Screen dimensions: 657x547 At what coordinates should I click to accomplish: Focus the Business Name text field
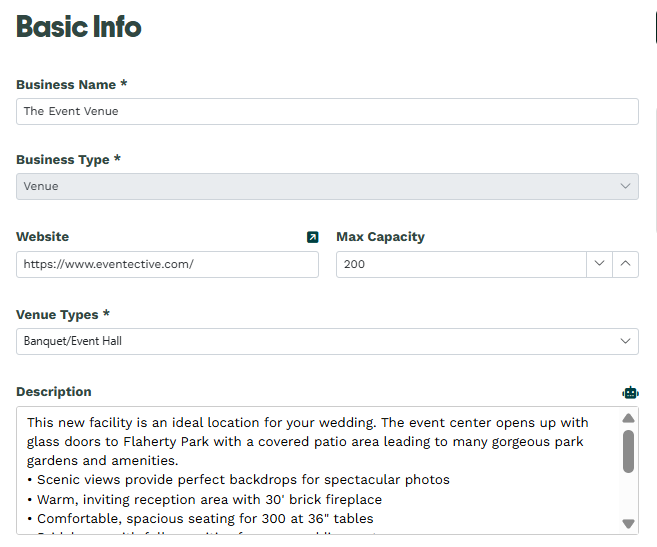click(327, 111)
